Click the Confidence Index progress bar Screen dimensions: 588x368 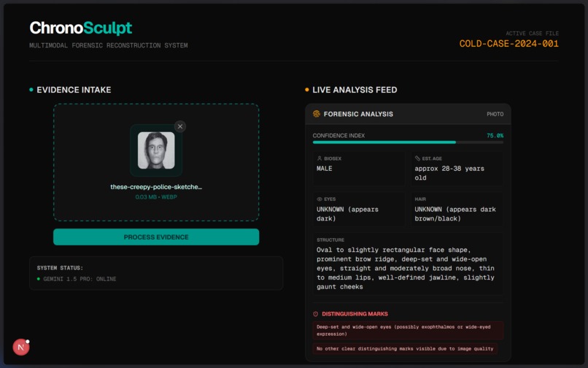(408, 142)
